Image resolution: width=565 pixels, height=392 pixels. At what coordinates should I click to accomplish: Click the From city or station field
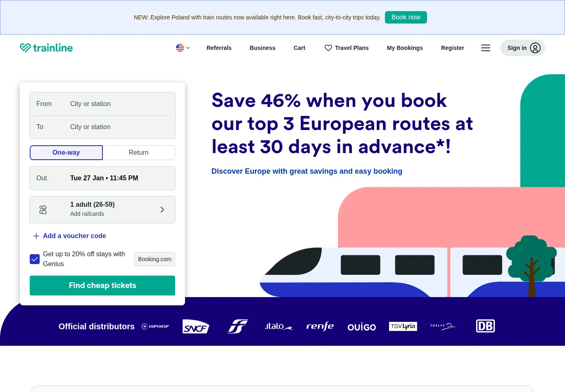[x=120, y=104]
